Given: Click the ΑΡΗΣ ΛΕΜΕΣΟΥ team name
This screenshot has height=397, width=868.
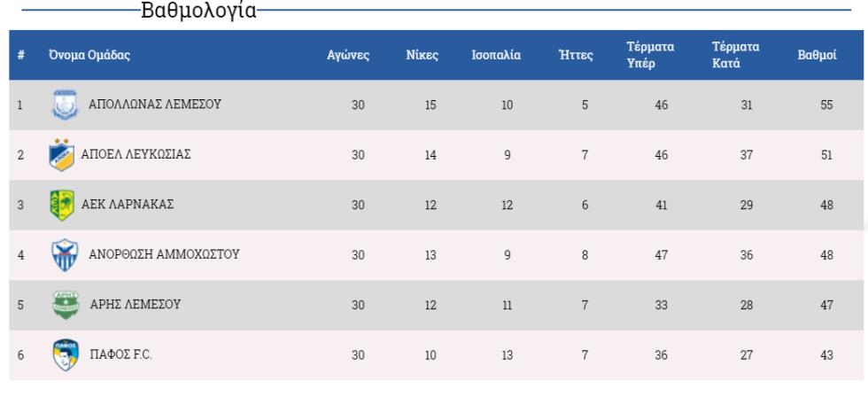Looking at the screenshot, I should pyautogui.click(x=135, y=304).
